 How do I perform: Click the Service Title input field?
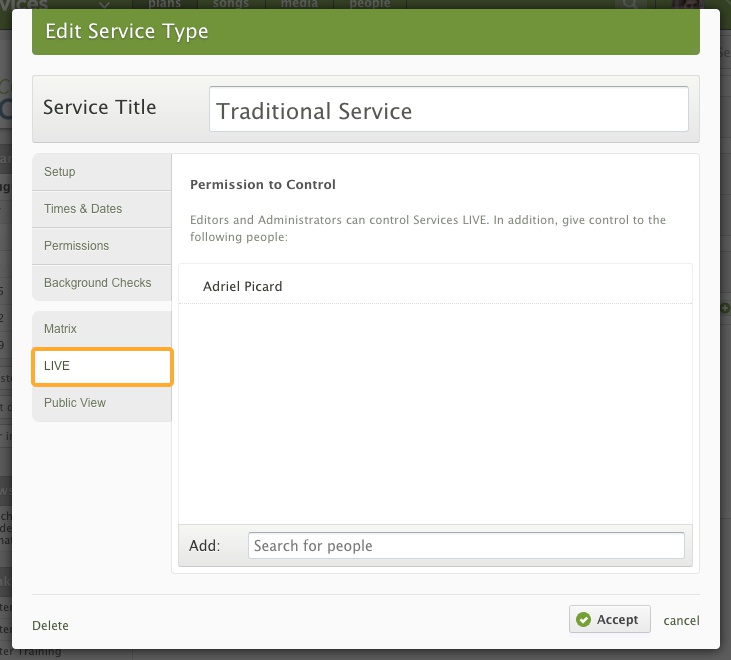click(448, 110)
